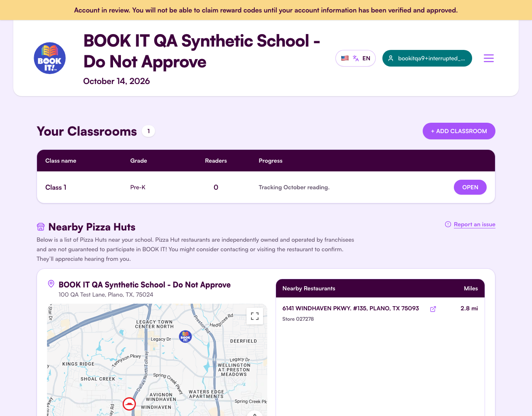Click the BOOK IT! logo in header
532x416 pixels.
(49, 58)
